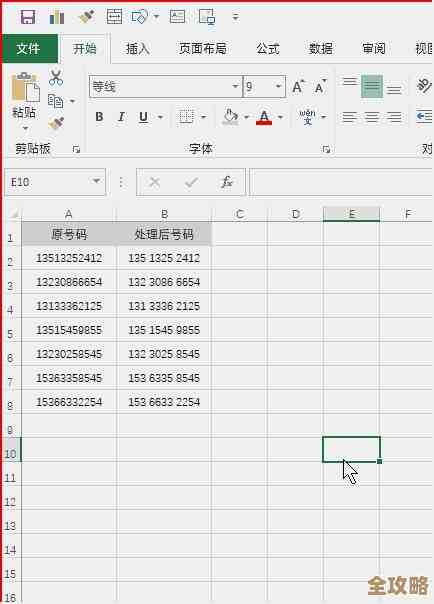This screenshot has height=604, width=434.
Task: Open the Copy dropdown arrow
Action: [x=72, y=102]
